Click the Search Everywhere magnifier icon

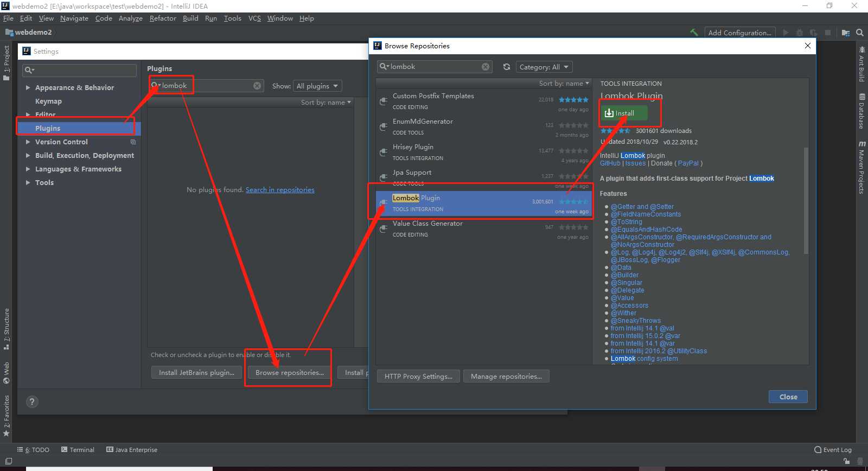(860, 33)
